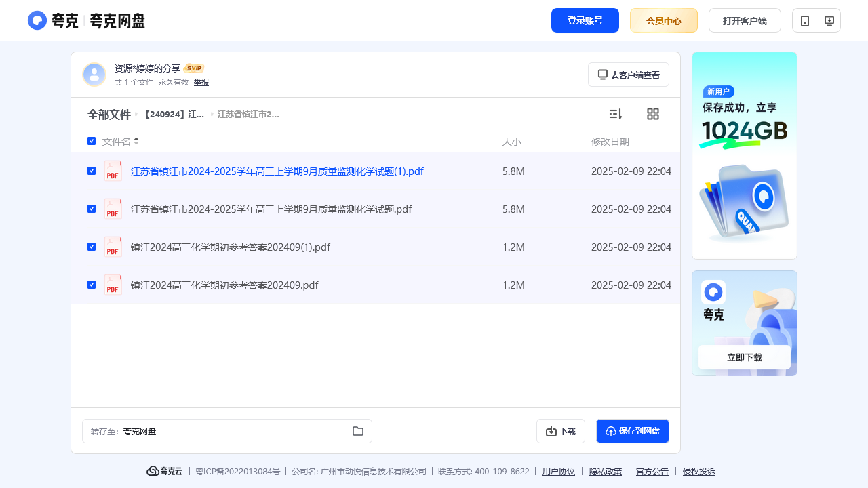Click PDF icon of 化学试题.pdf row
This screenshot has width=868, height=488.
113,209
